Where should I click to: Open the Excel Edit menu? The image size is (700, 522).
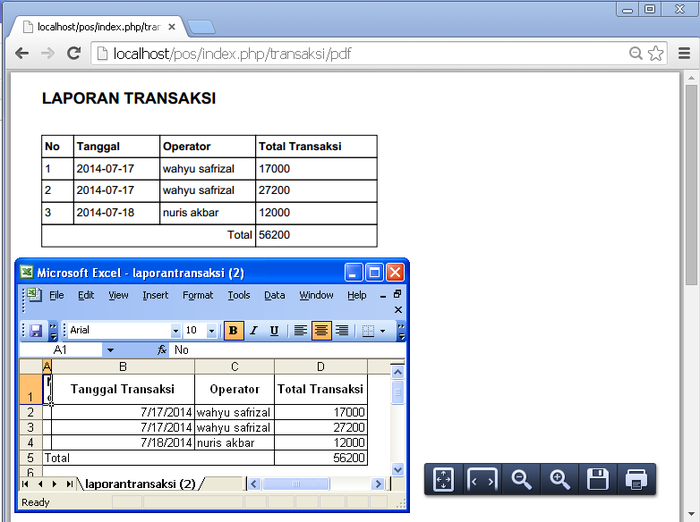click(x=86, y=295)
